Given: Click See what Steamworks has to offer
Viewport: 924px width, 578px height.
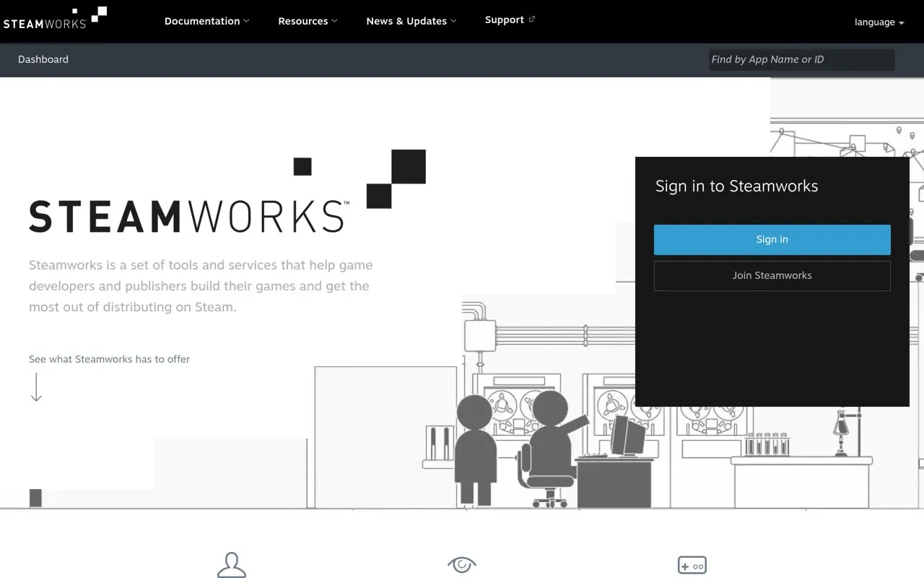Looking at the screenshot, I should (x=109, y=359).
